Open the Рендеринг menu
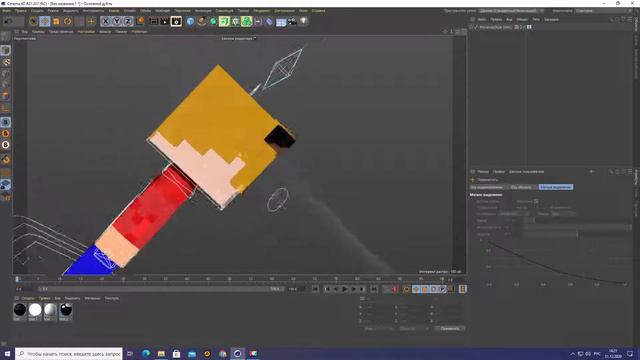Image resolution: width=640 pixels, height=360 pixels. [262, 11]
